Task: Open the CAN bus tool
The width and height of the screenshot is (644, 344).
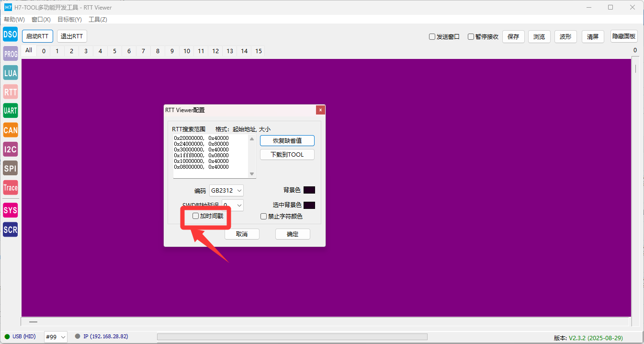Action: point(10,130)
